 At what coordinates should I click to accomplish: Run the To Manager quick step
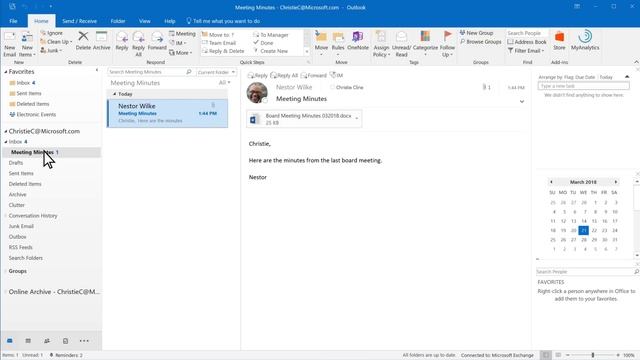pos(271,35)
